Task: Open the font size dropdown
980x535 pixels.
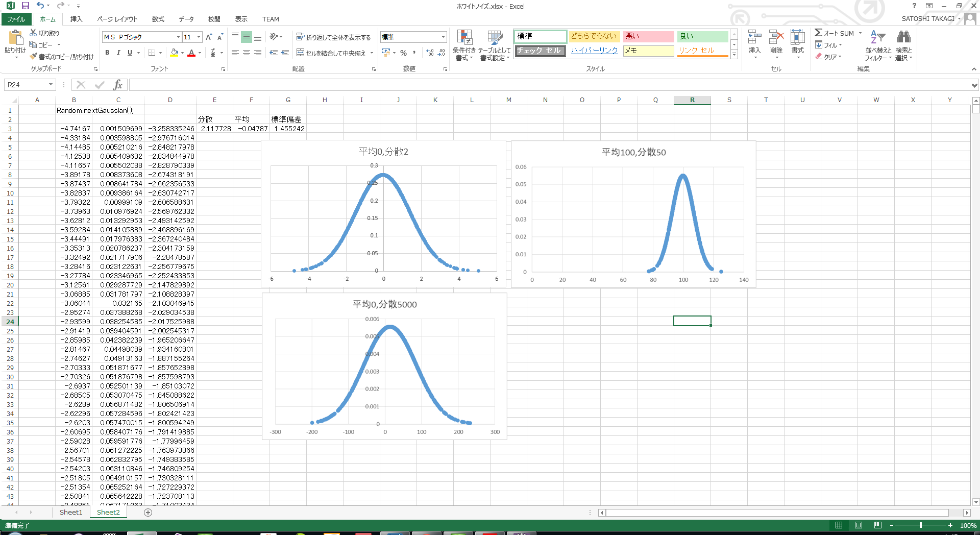Action: tap(199, 37)
